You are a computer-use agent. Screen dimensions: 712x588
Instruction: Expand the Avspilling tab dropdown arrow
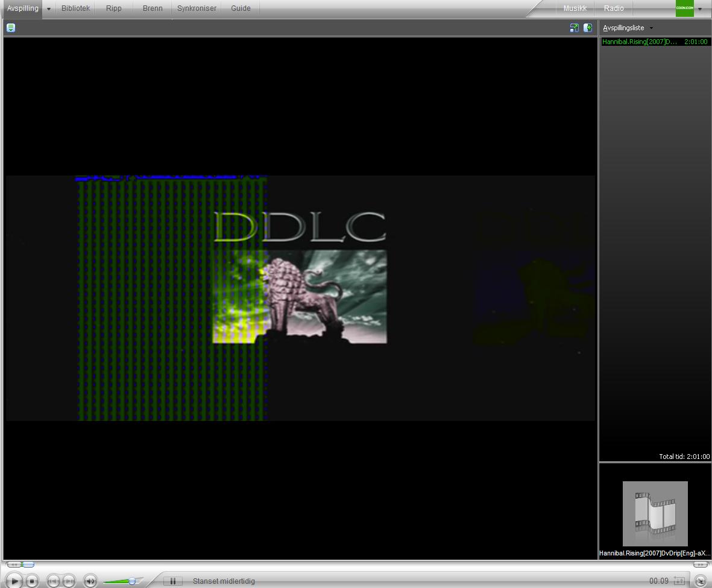[49, 9]
